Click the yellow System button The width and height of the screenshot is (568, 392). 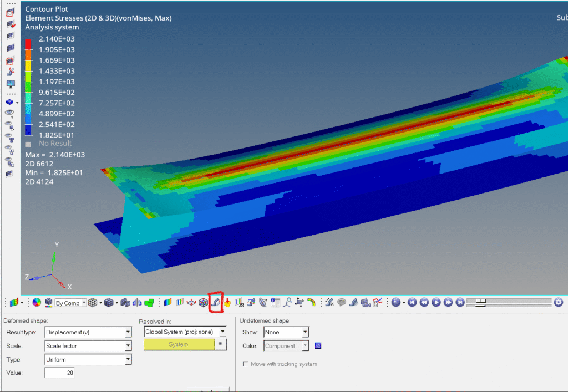[x=179, y=344]
